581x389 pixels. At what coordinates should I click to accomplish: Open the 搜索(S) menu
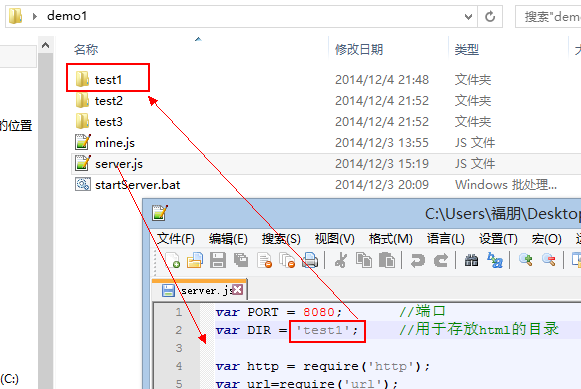(x=281, y=239)
